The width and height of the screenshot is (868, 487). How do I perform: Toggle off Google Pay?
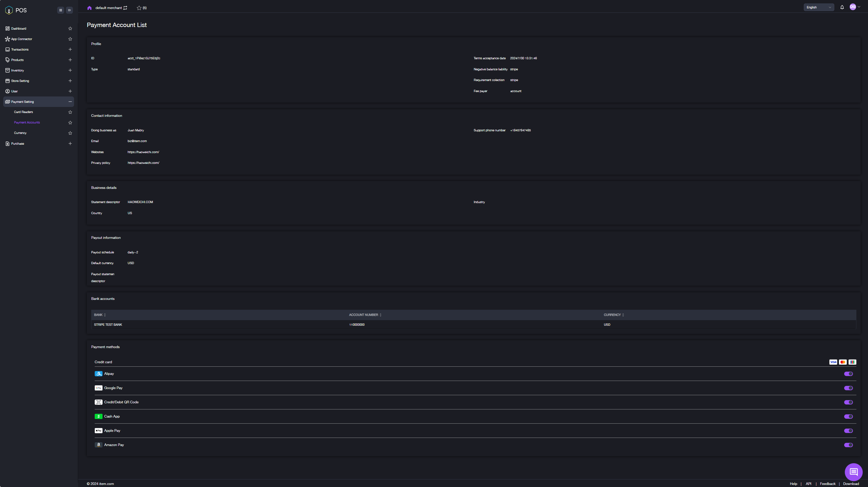(x=848, y=388)
